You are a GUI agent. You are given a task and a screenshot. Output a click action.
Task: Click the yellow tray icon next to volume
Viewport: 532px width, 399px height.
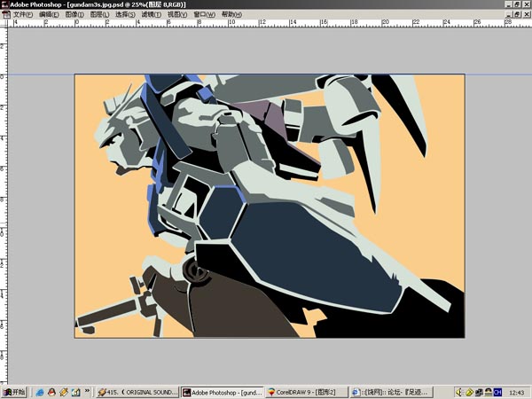pos(469,392)
